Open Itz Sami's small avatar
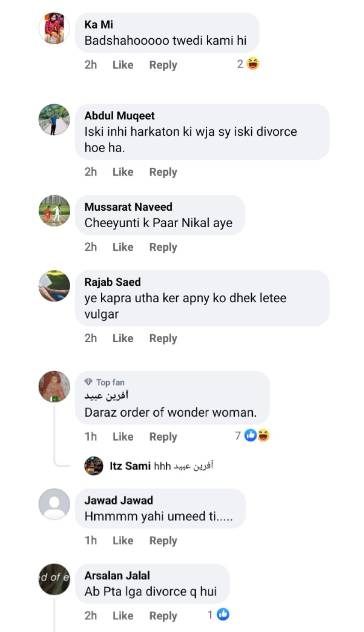This screenshot has height=632, width=364. click(94, 466)
